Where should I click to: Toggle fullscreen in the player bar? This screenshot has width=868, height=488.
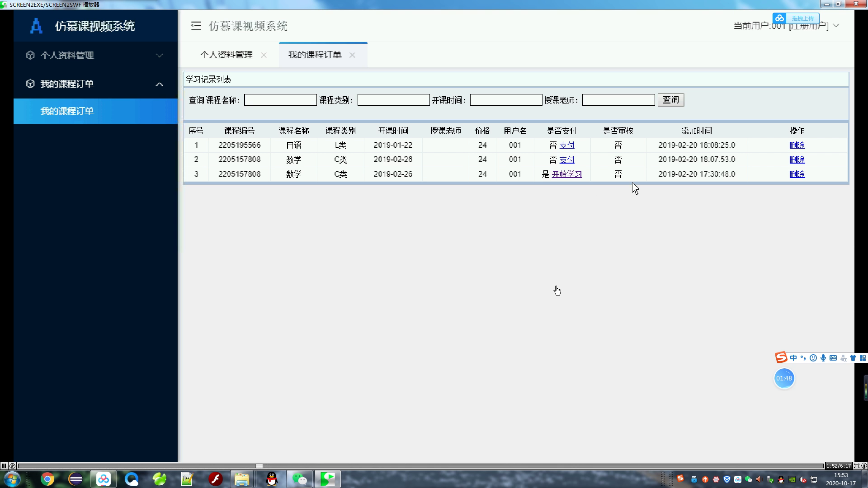pos(857,466)
